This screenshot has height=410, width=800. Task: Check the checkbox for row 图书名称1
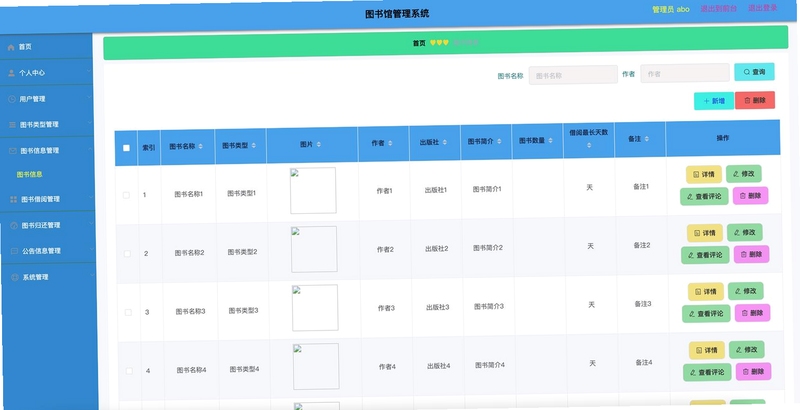[x=126, y=195]
